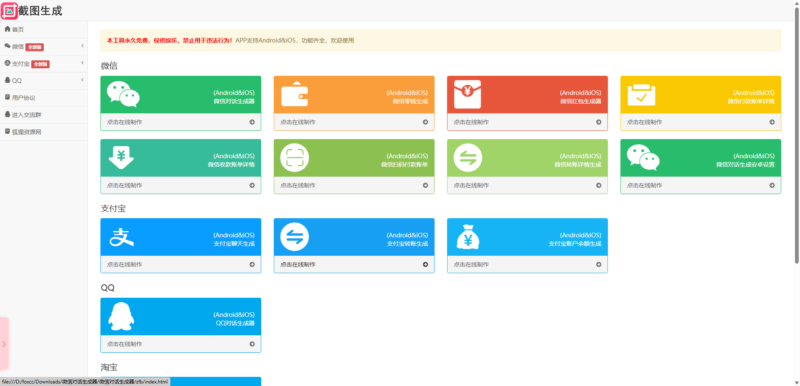This screenshot has height=386, width=800.
Task: Click the red 全新版 badge next to 微信
Action: pyautogui.click(x=35, y=47)
